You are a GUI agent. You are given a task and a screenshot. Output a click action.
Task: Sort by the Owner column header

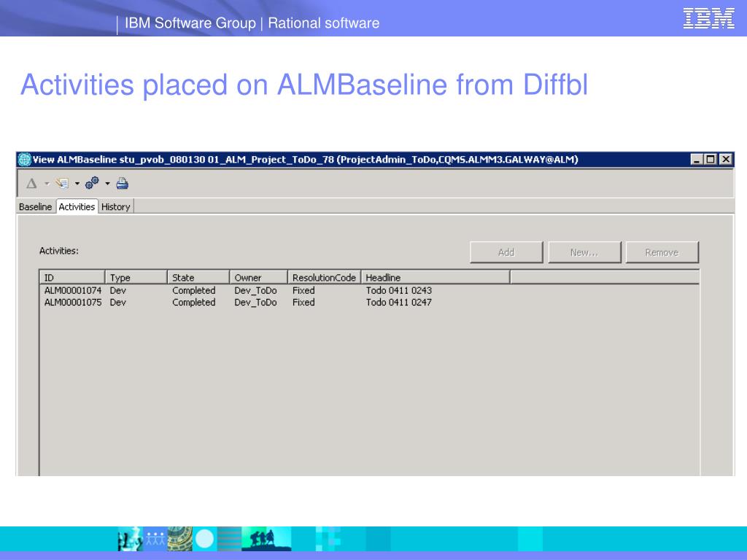pos(259,278)
